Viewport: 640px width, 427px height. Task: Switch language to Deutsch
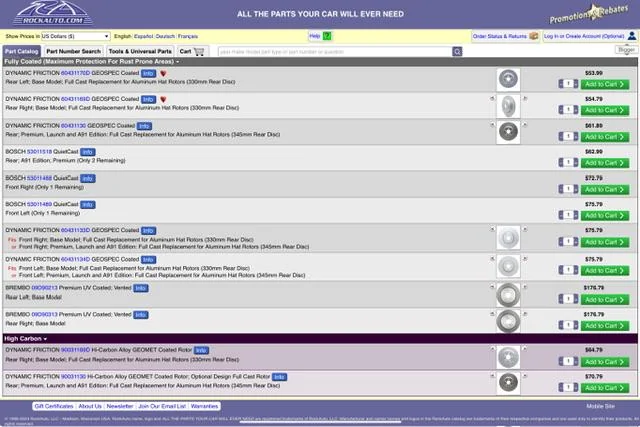click(x=165, y=36)
